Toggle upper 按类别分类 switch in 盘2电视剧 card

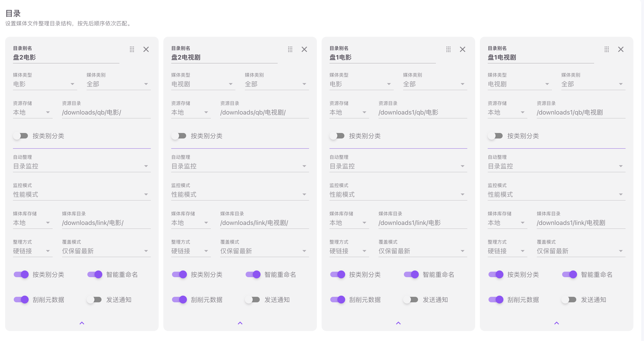click(x=179, y=136)
